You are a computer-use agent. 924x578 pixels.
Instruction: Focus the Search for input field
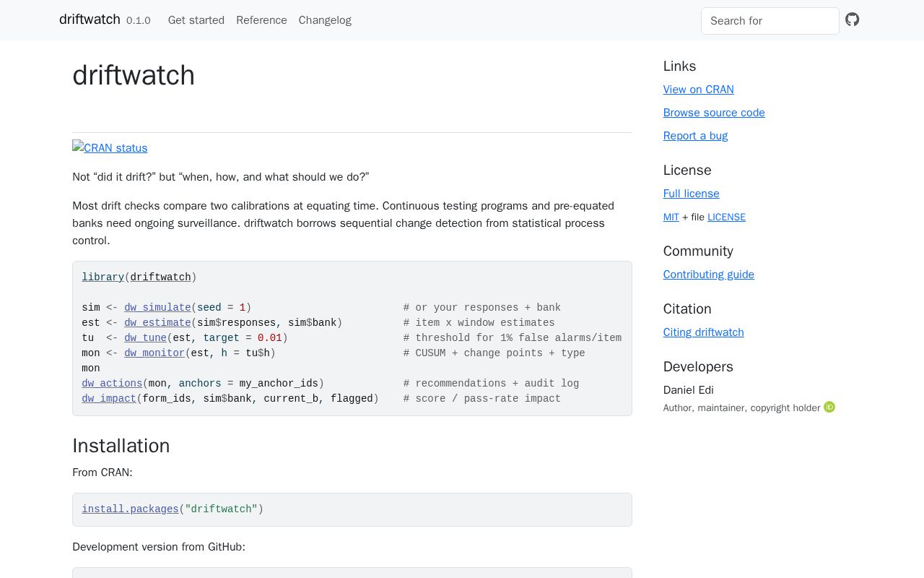point(770,21)
